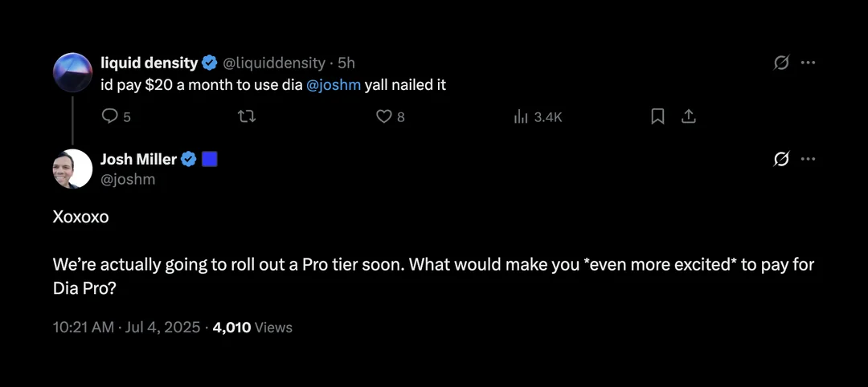
Task: Open liquid density's profile avatar
Action: coord(72,72)
